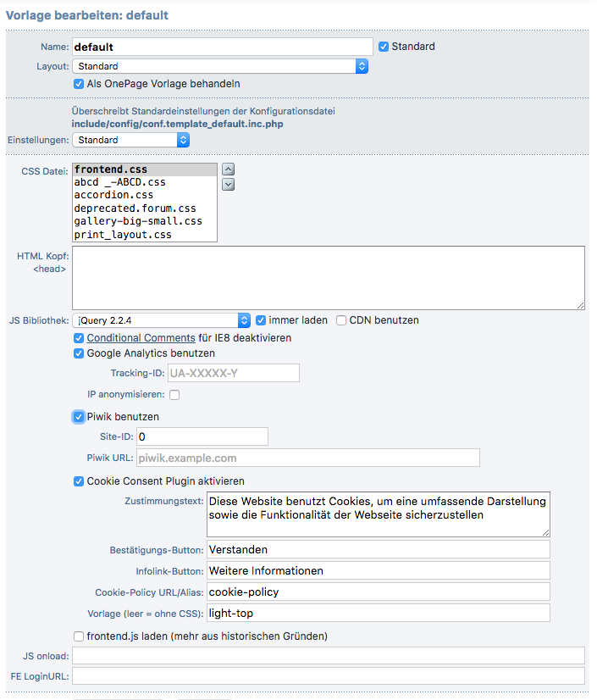Enable 'IP anonymisieren' checkbox

coord(174,395)
